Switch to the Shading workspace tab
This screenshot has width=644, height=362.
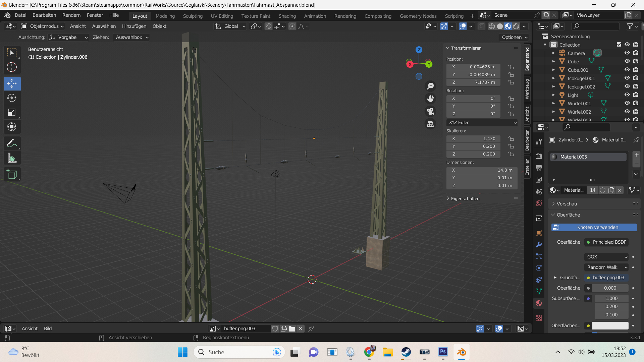coord(287,16)
